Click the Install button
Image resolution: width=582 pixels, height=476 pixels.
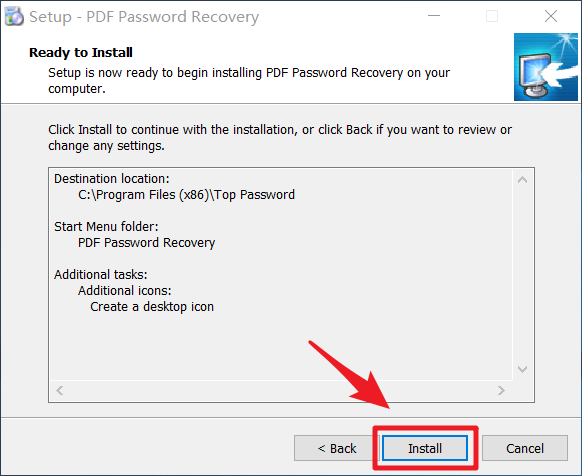(425, 448)
